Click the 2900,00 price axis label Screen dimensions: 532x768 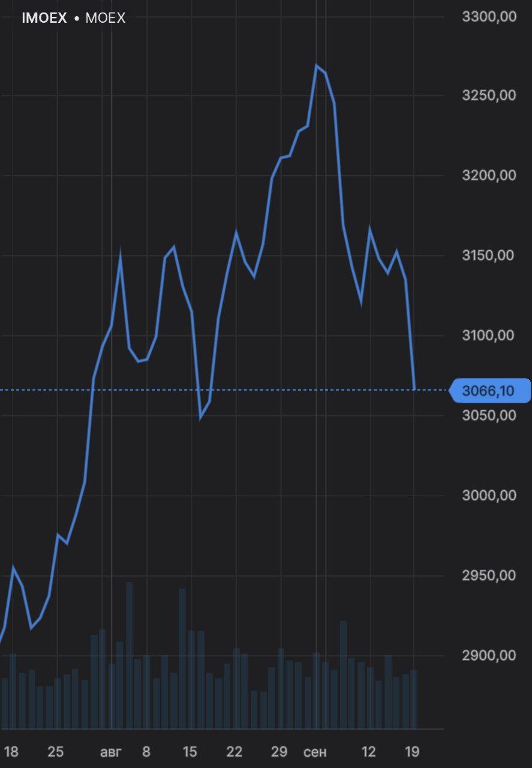pos(489,655)
